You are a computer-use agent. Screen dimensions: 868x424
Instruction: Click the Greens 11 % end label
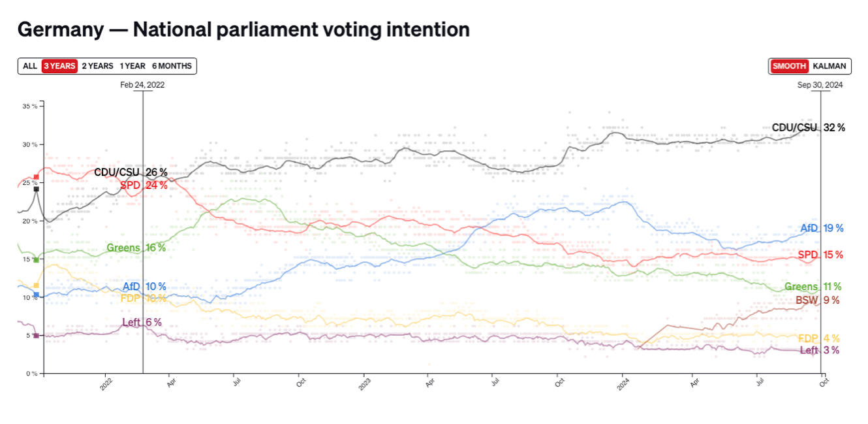(813, 287)
